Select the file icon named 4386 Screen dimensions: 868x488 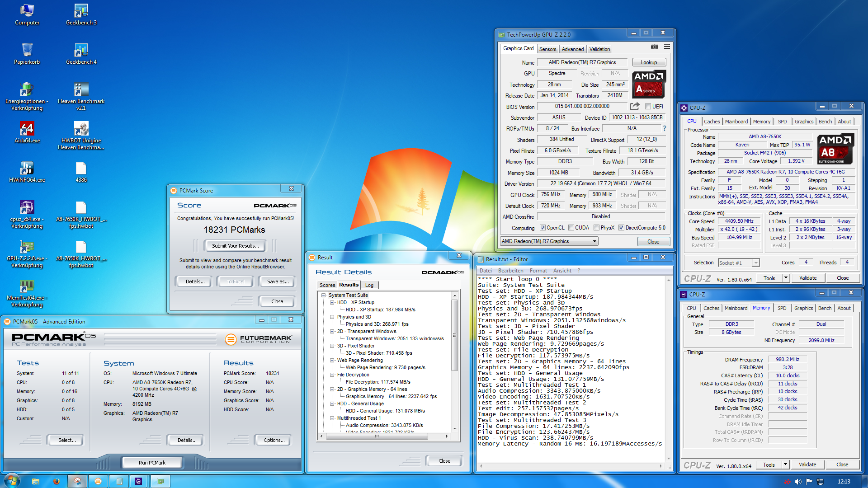point(81,172)
